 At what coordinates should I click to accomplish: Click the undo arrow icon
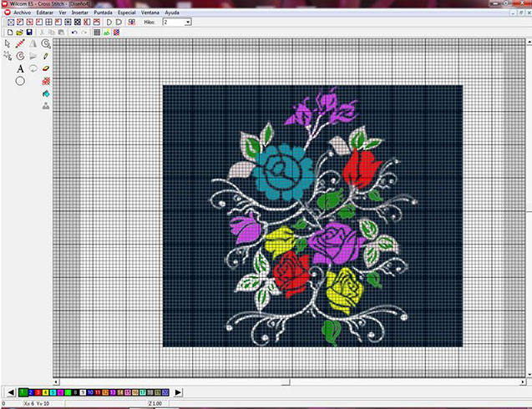point(74,33)
